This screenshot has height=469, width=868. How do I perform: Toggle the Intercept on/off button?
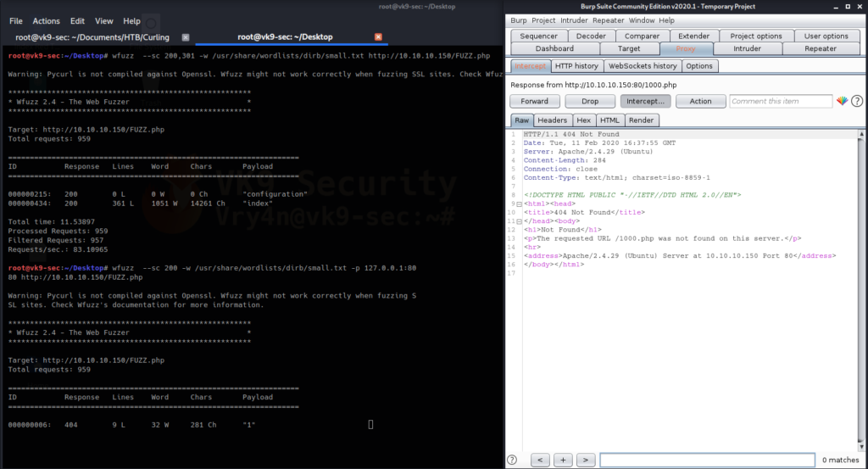645,101
